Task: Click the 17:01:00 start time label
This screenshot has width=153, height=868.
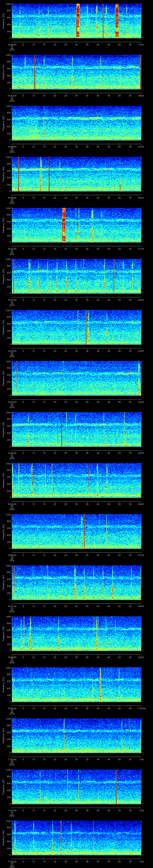Action: (12, 810)
